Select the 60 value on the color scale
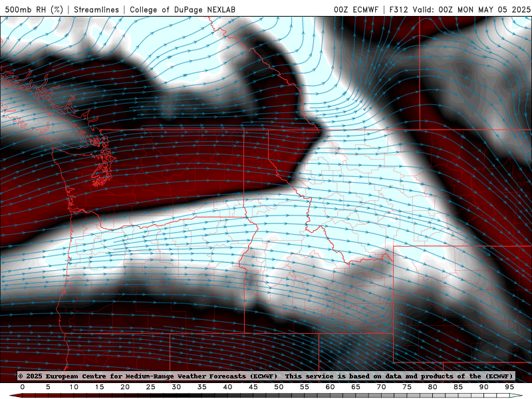The width and height of the screenshot is (532, 399). 330,387
